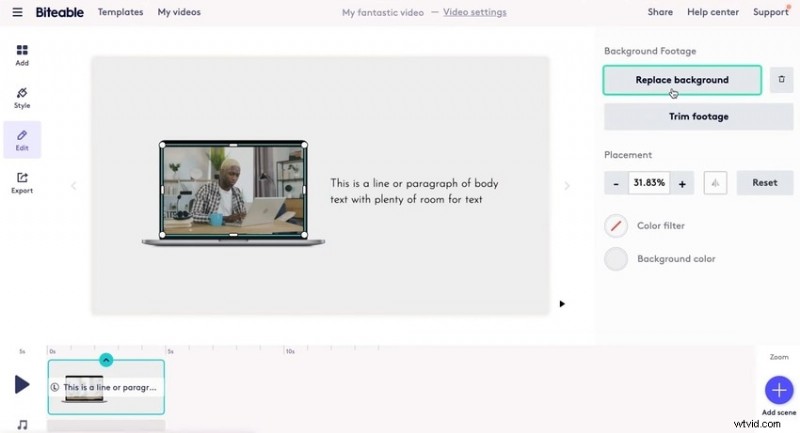The height and width of the screenshot is (433, 800).
Task: Select the laptop video footage on canvas
Action: tap(233, 191)
